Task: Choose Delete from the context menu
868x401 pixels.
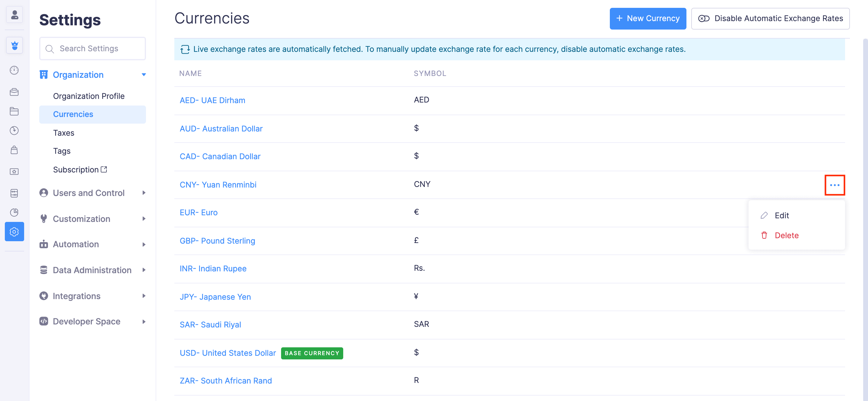Action: 786,235
